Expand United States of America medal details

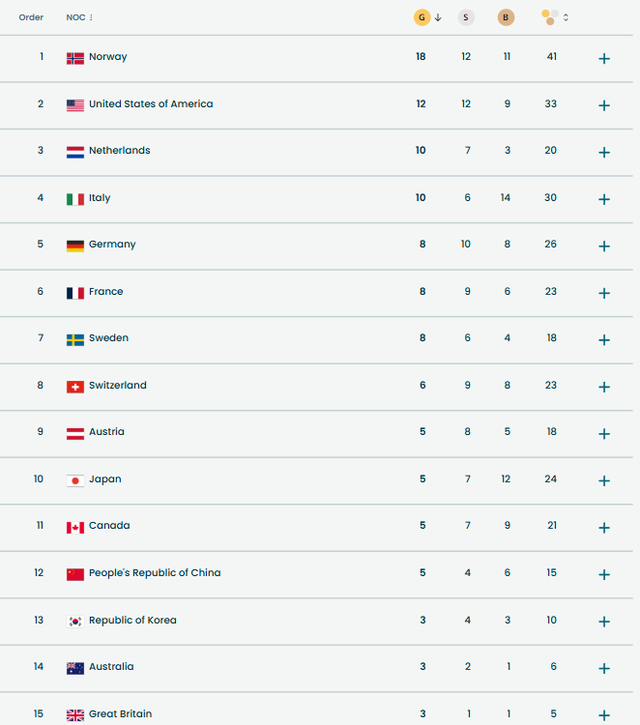(x=604, y=105)
